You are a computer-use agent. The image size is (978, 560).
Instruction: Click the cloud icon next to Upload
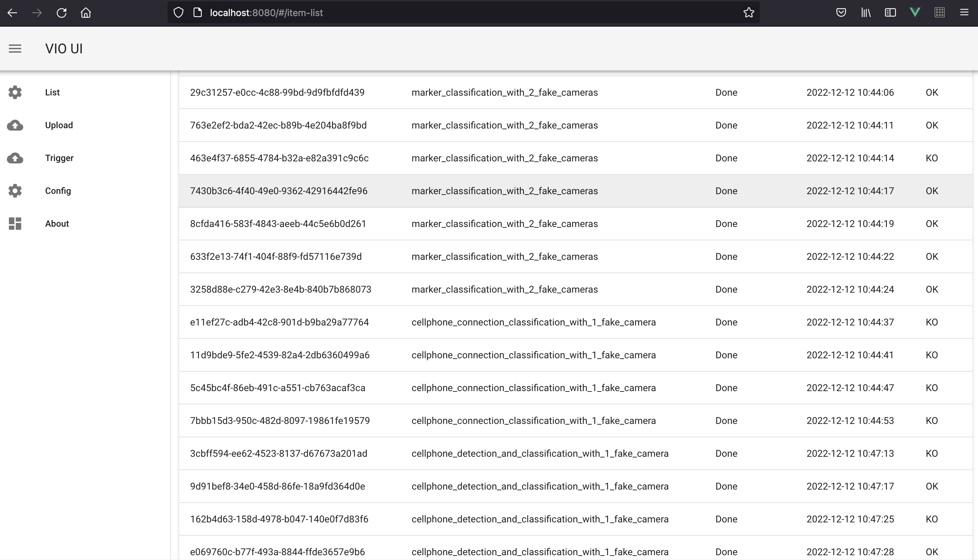click(x=15, y=125)
